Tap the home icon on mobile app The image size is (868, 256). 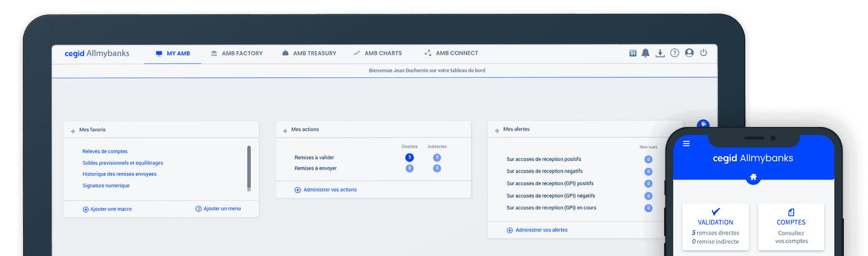tap(753, 177)
